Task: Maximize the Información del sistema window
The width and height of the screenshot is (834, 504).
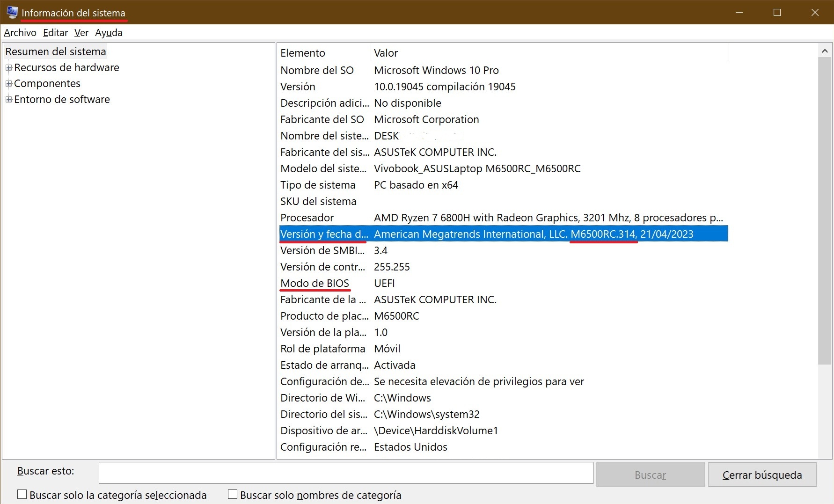Action: point(777,13)
